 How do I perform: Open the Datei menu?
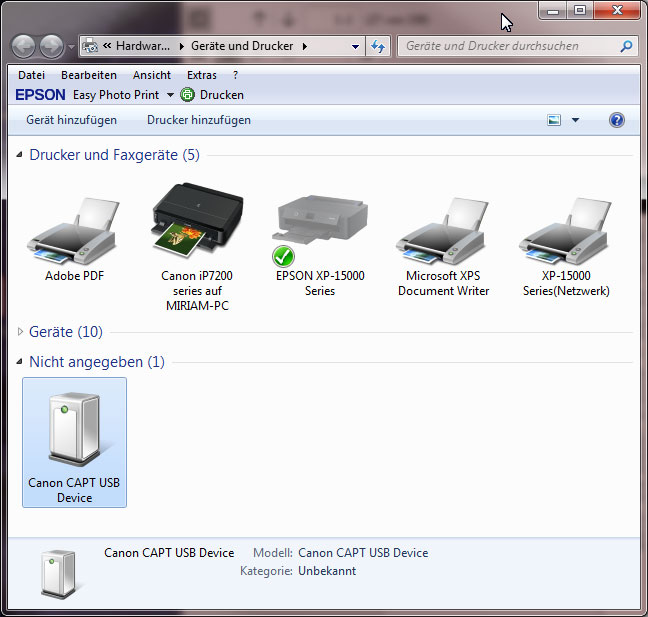(31, 75)
